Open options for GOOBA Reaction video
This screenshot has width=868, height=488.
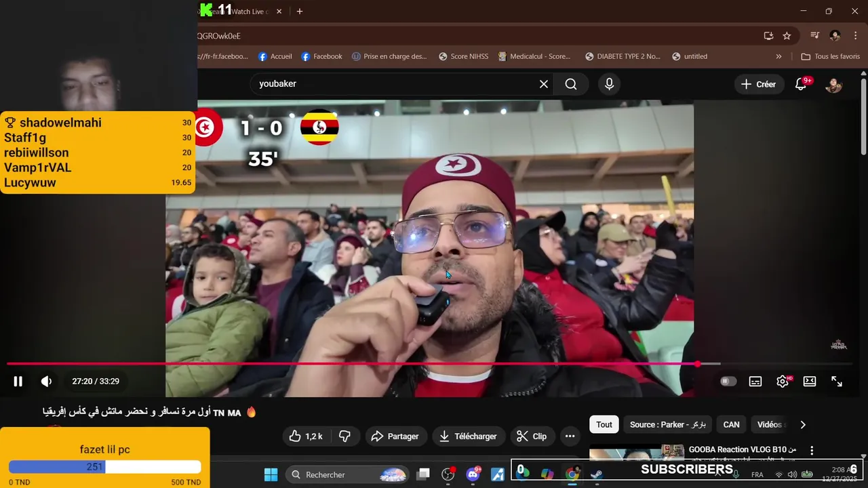[812, 451]
